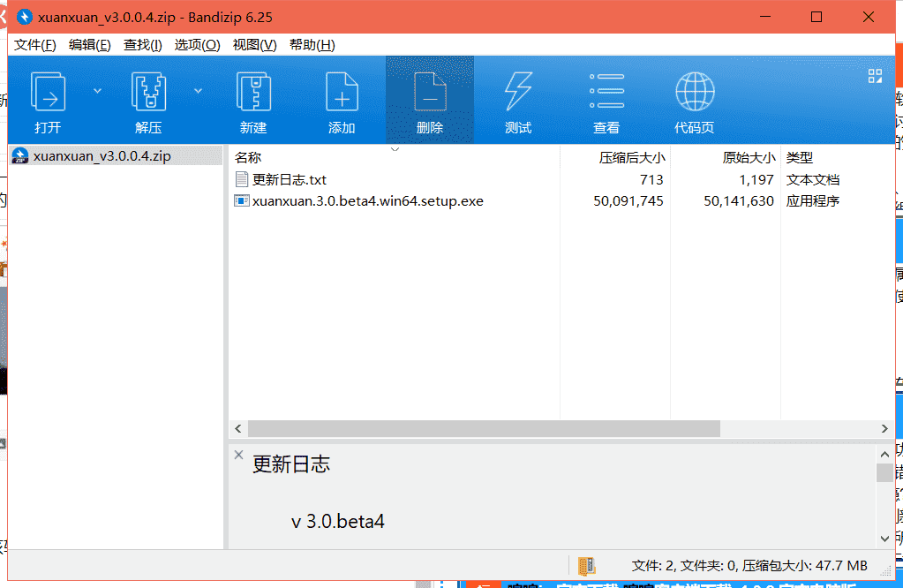
Task: Open the 编辑(E) menu
Action: click(90, 45)
